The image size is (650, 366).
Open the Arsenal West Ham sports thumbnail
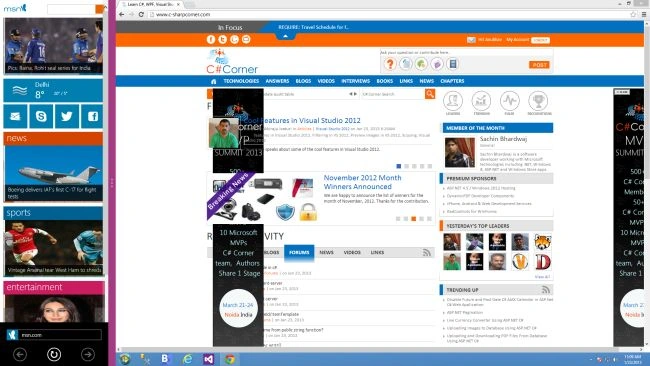pos(53,248)
